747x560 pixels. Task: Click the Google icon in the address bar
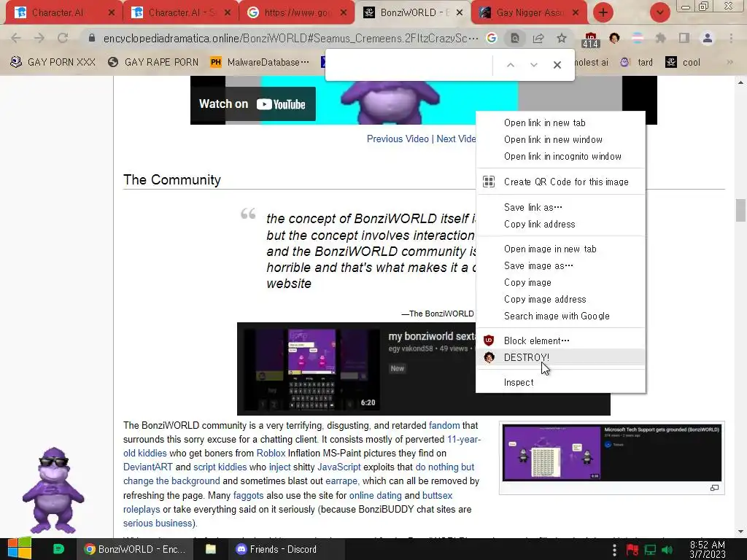click(x=492, y=38)
